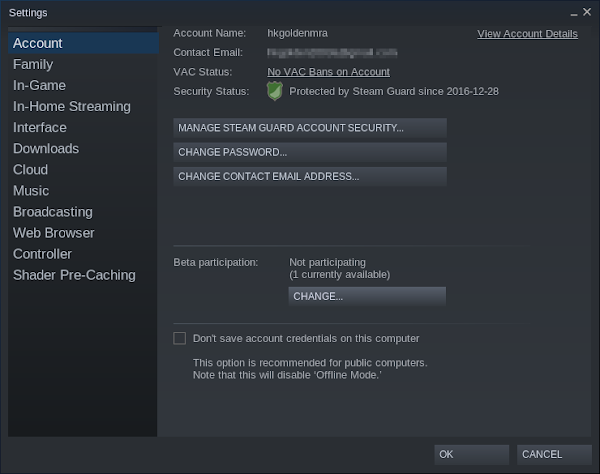Toggle Don't save account credentials checkbox
600x474 pixels.
[180, 338]
